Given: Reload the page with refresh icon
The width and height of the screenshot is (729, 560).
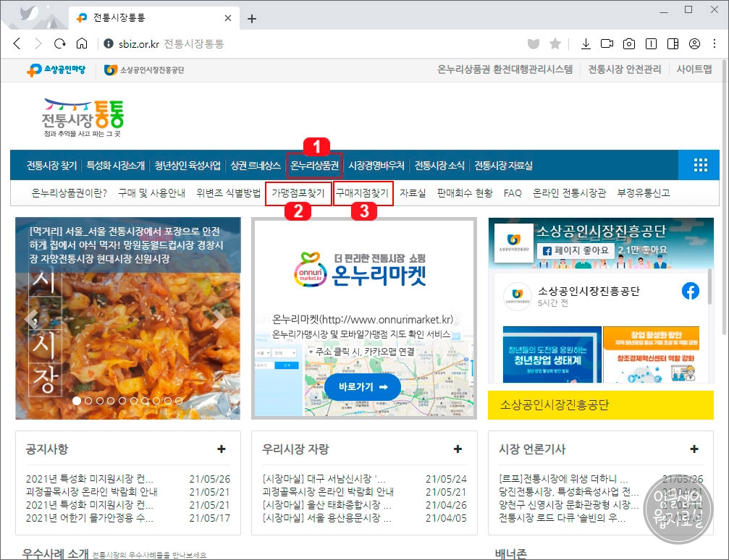Looking at the screenshot, I should [59, 43].
